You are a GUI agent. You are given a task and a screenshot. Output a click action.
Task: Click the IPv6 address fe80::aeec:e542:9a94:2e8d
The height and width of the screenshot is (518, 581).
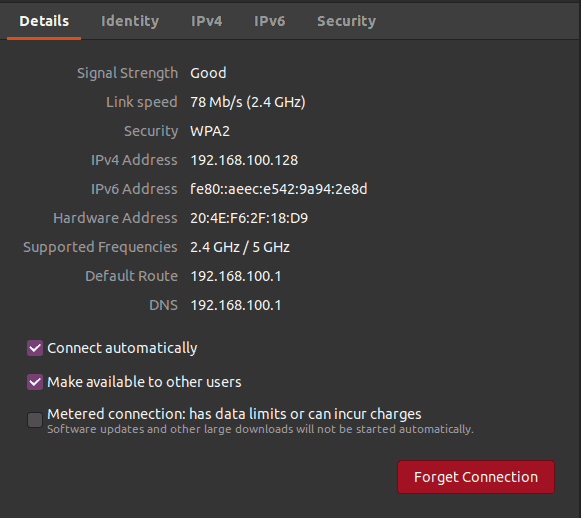(279, 189)
